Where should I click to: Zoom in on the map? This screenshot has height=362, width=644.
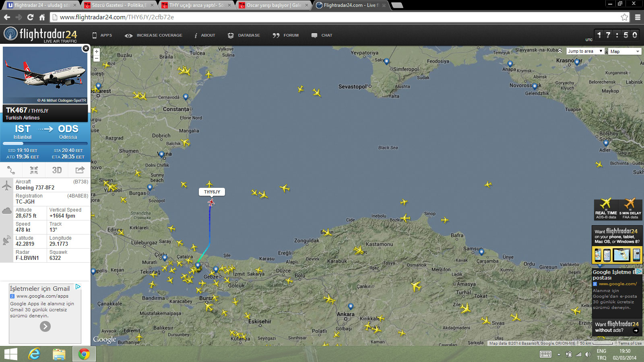[97, 52]
